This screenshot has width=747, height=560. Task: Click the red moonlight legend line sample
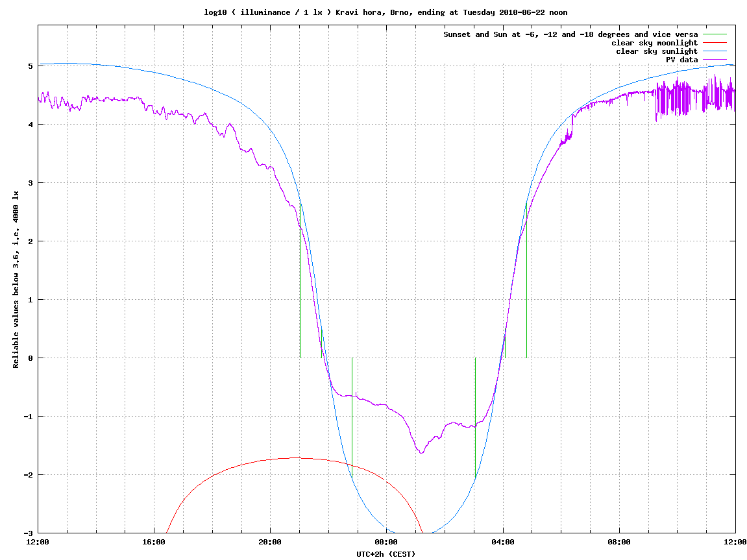coord(715,43)
